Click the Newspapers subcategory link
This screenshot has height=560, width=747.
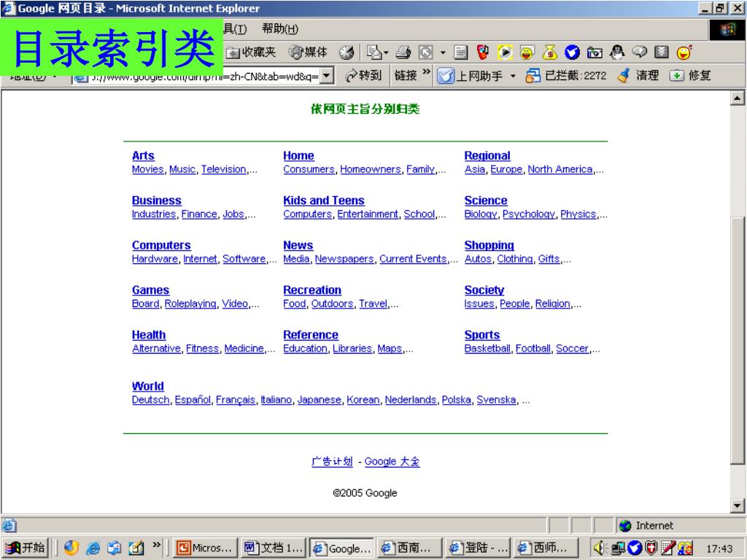pyautogui.click(x=344, y=259)
